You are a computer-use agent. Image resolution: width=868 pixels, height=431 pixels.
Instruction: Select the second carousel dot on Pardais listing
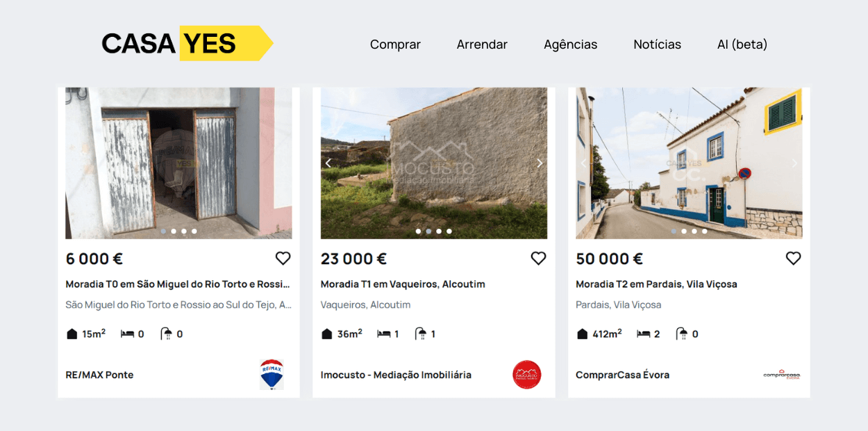coord(684,231)
